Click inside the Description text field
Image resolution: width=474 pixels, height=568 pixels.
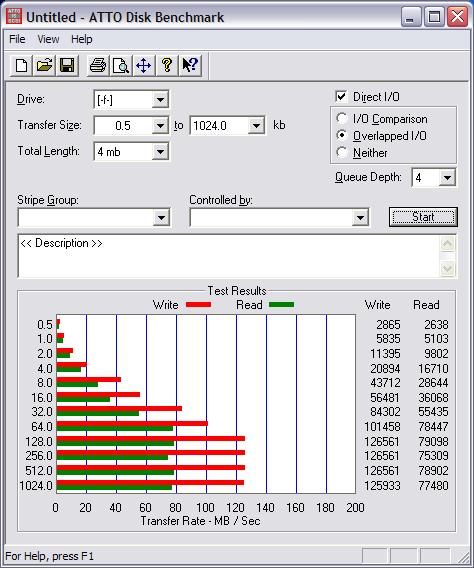coord(229,256)
